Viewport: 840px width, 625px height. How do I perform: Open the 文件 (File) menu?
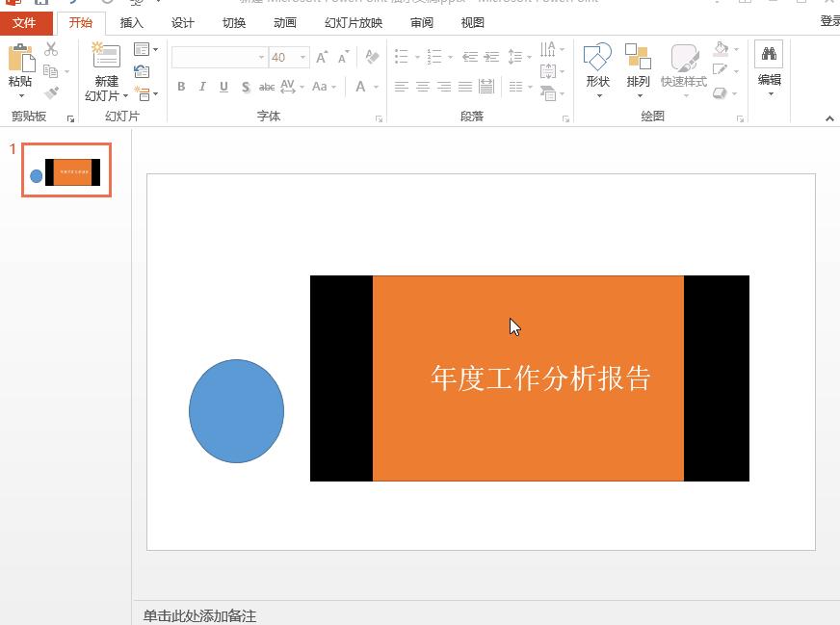click(24, 22)
